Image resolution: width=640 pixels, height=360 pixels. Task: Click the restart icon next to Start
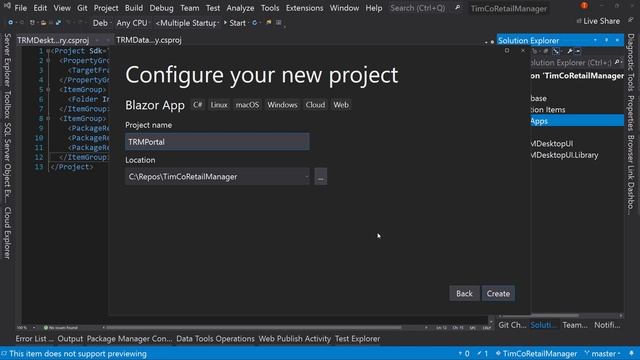click(x=254, y=23)
